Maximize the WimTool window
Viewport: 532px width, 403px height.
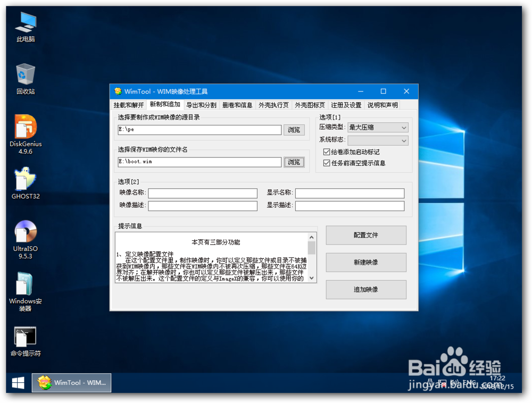click(x=384, y=91)
